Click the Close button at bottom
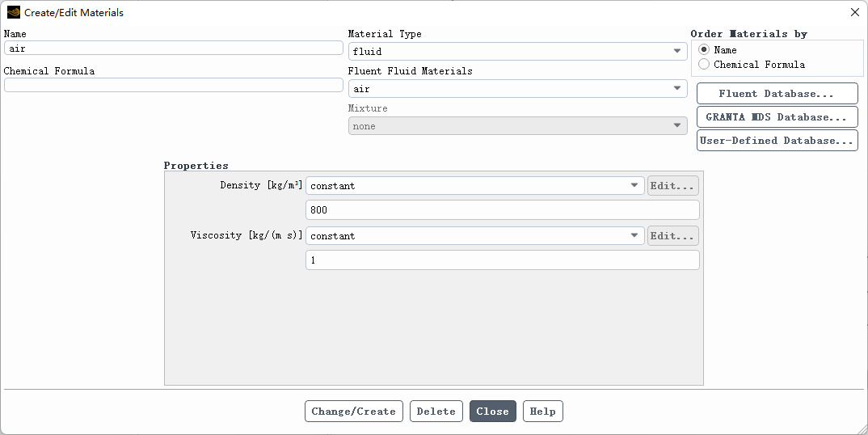Viewport: 868px width, 435px height. [x=493, y=412]
